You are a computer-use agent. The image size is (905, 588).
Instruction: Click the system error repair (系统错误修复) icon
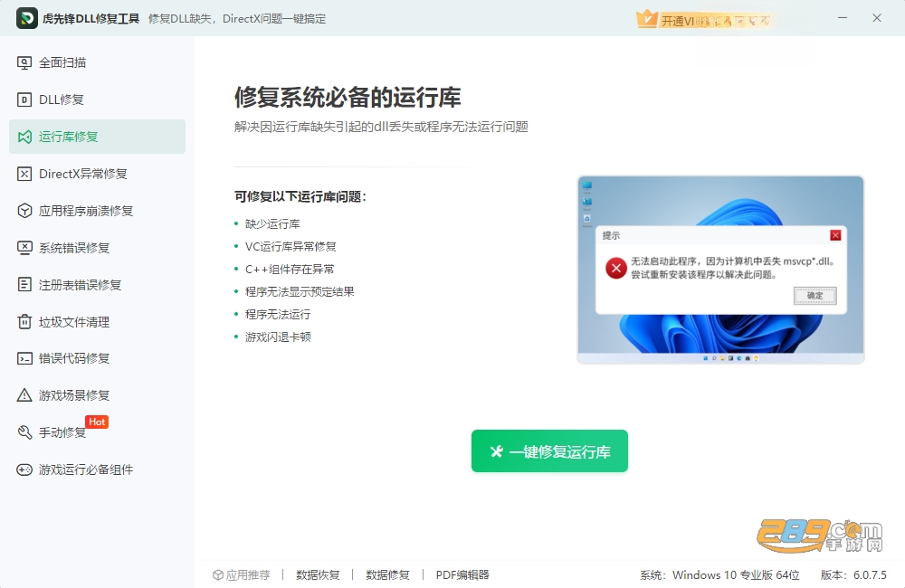tap(24, 248)
